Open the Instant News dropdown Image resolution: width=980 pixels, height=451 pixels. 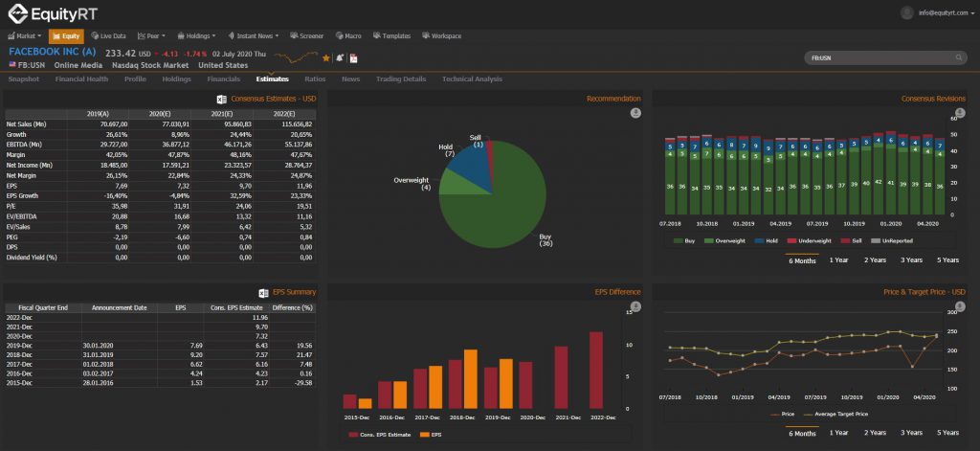point(254,36)
